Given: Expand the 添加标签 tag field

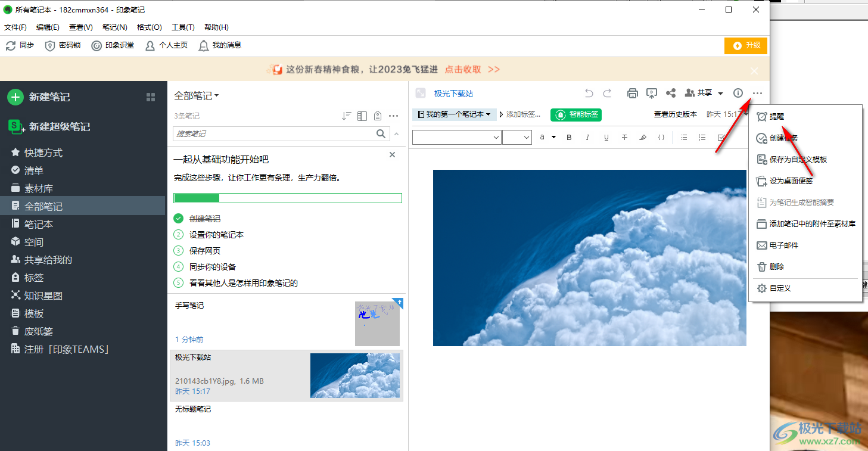Looking at the screenshot, I should [520, 114].
